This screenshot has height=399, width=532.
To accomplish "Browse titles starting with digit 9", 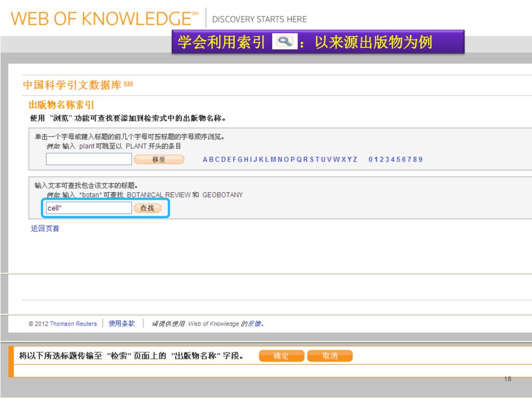I will [x=421, y=159].
